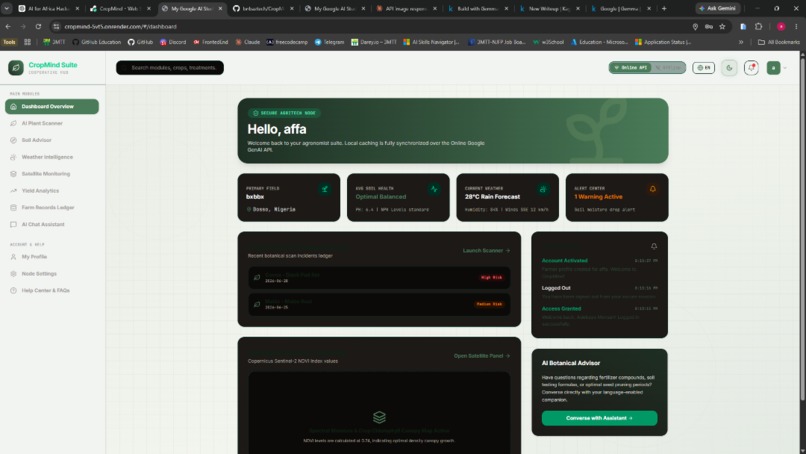
Task: Click pulse icon on Avg Soil Health card
Action: coord(434,189)
